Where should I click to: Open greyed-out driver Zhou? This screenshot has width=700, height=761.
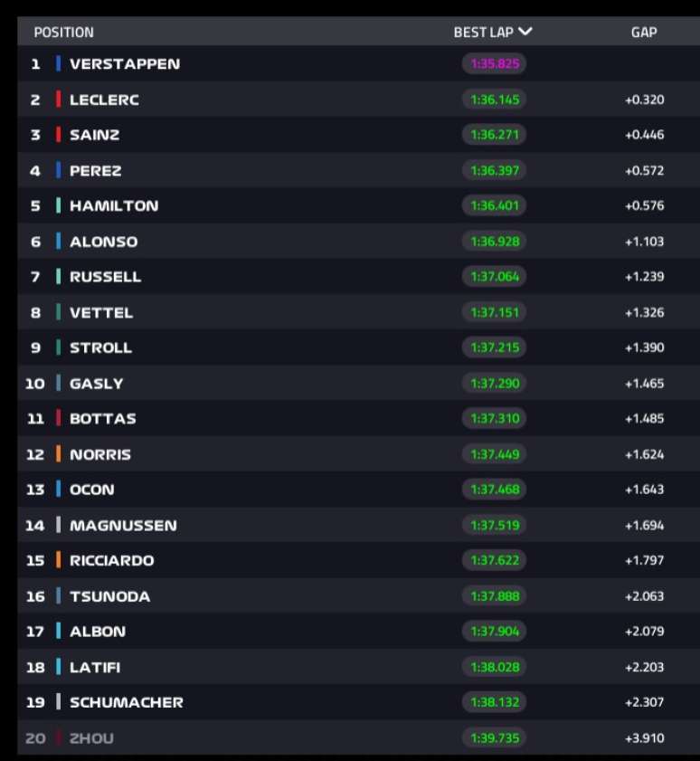coord(91,738)
